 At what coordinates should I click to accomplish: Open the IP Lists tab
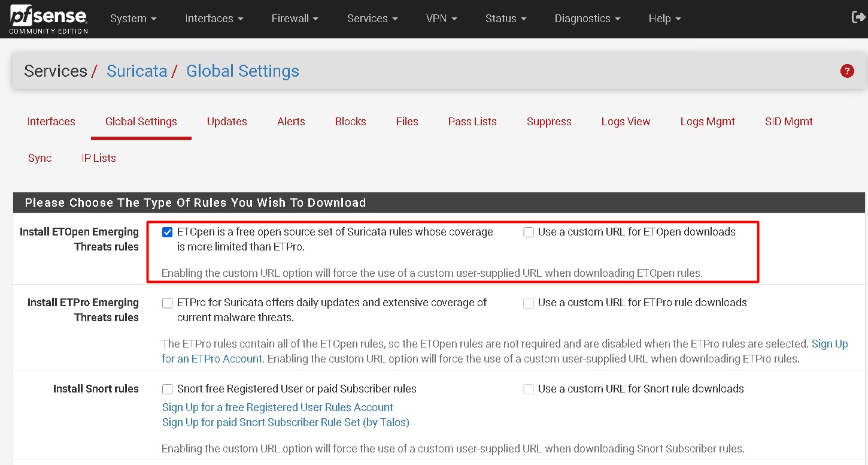99,158
